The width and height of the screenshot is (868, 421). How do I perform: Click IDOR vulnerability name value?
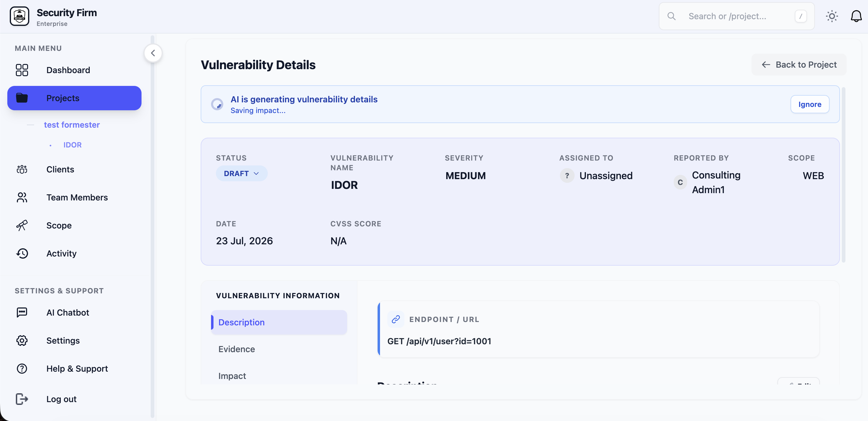(x=344, y=185)
